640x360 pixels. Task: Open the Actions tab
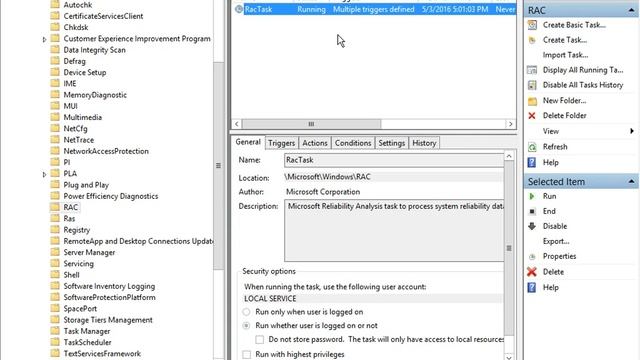(x=315, y=143)
